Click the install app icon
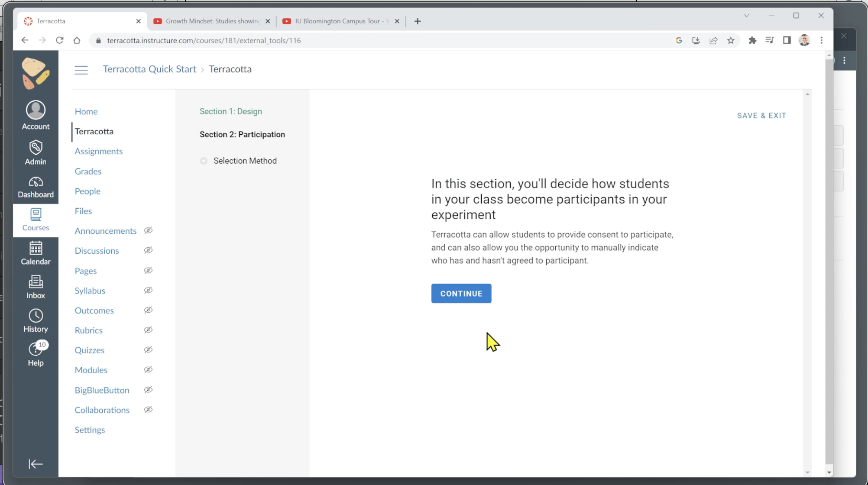The image size is (868, 485). coord(696,40)
